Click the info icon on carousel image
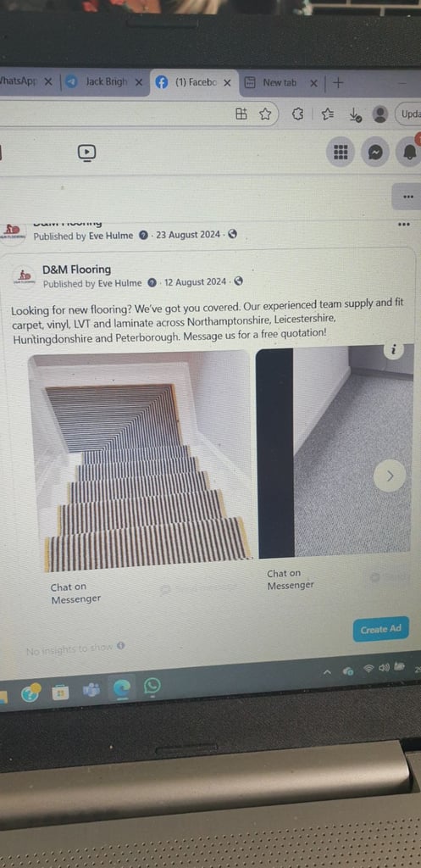Screen dimensions: 421x868 click(393, 350)
